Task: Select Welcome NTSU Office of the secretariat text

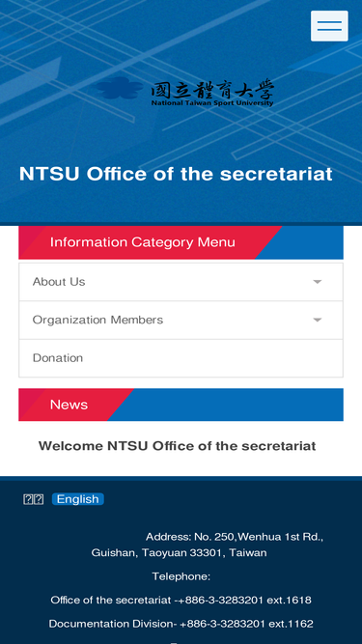Action: point(178,446)
